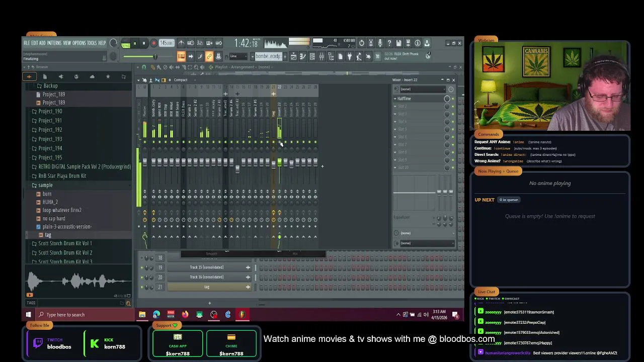This screenshot has width=644, height=362.
Task: Open the Playlist view icon
Action: point(293,56)
